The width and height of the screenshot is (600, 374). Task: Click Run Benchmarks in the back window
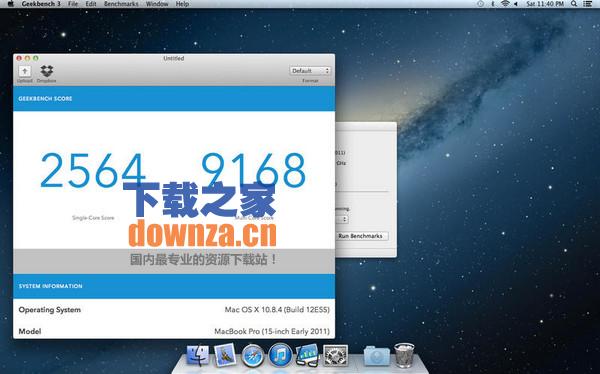[x=361, y=236]
